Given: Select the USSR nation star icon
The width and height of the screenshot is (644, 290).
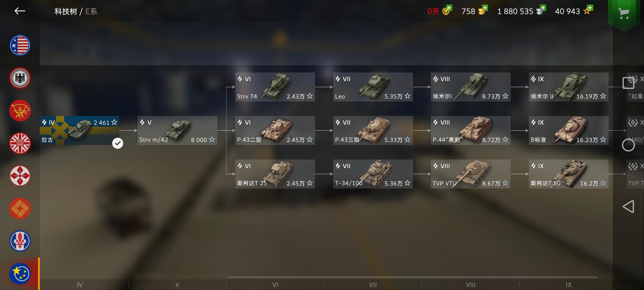Looking at the screenshot, I should [20, 111].
